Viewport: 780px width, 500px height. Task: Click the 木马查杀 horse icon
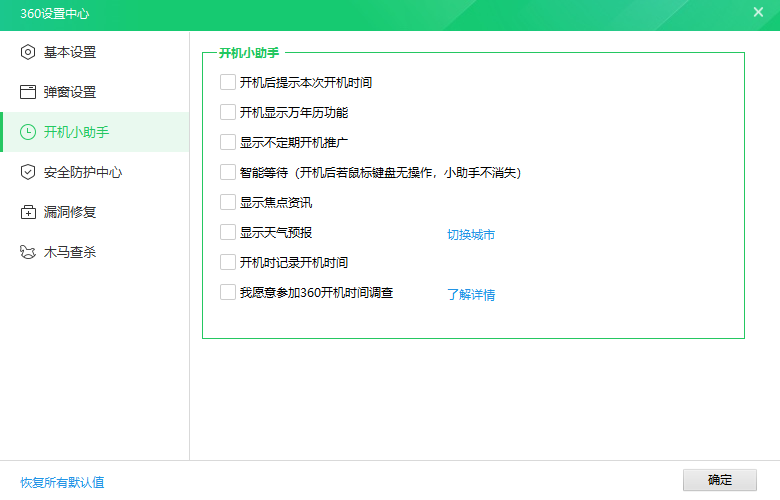tap(28, 252)
